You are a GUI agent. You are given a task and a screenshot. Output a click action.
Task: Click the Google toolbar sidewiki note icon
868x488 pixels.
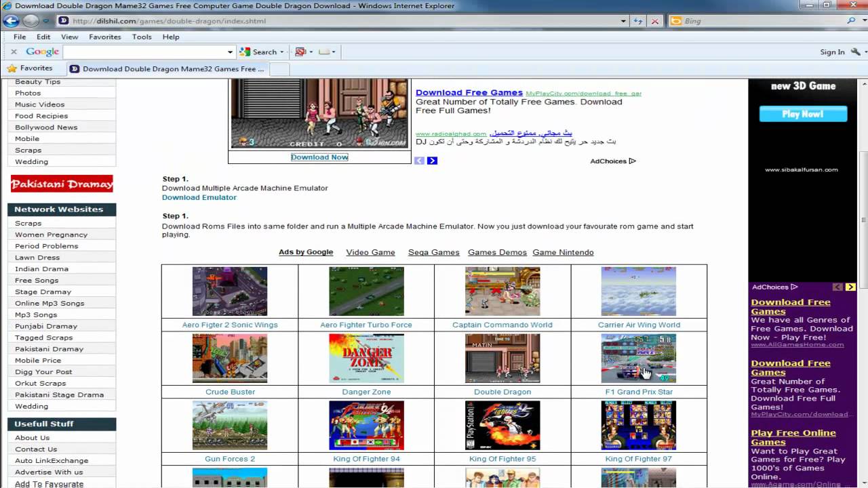click(324, 52)
